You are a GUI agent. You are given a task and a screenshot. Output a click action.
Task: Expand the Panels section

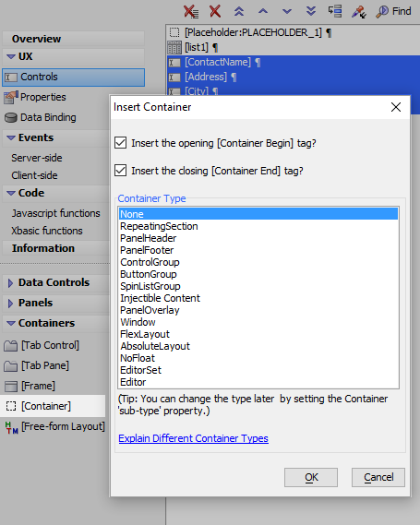coord(10,303)
